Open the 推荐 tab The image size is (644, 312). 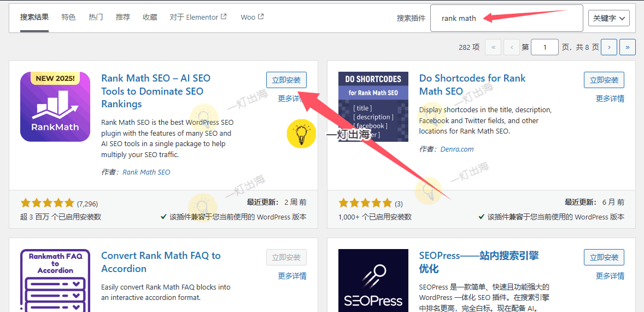123,17
